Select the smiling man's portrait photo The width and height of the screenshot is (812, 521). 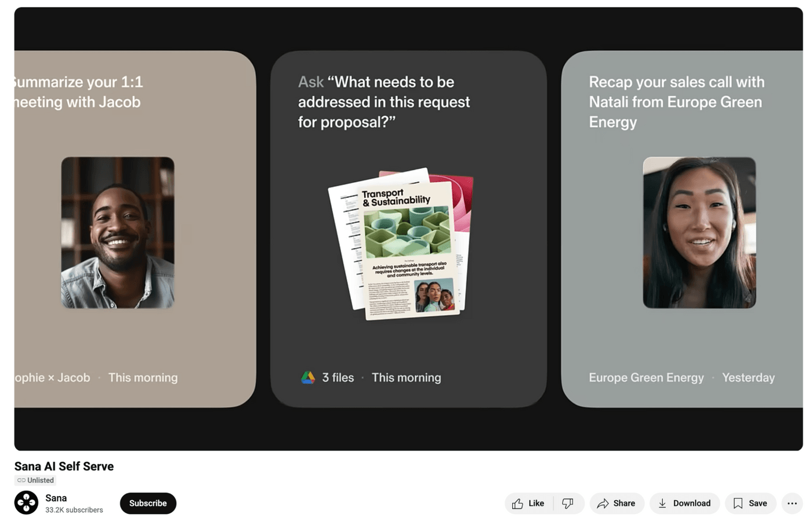(118, 233)
